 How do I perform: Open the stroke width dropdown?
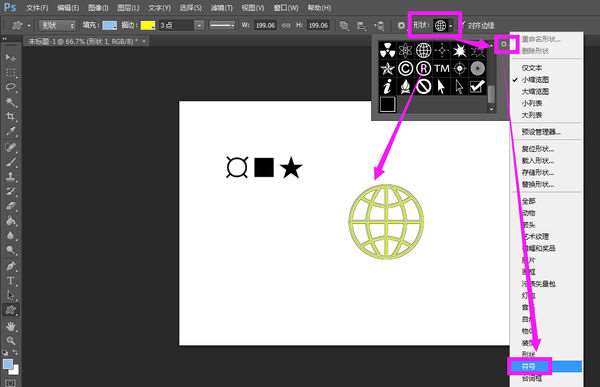199,26
